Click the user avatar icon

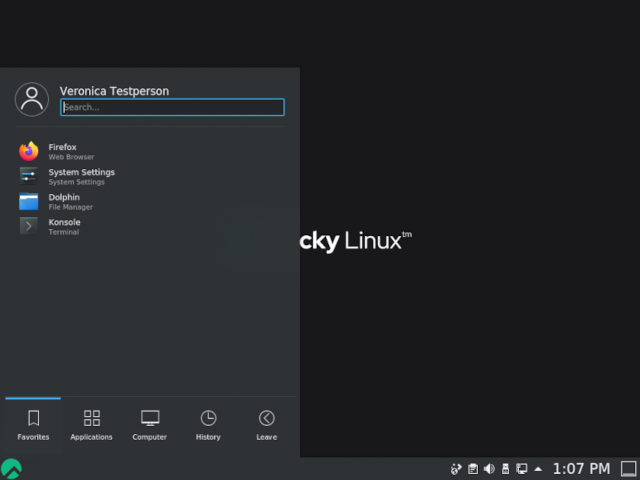tap(32, 99)
